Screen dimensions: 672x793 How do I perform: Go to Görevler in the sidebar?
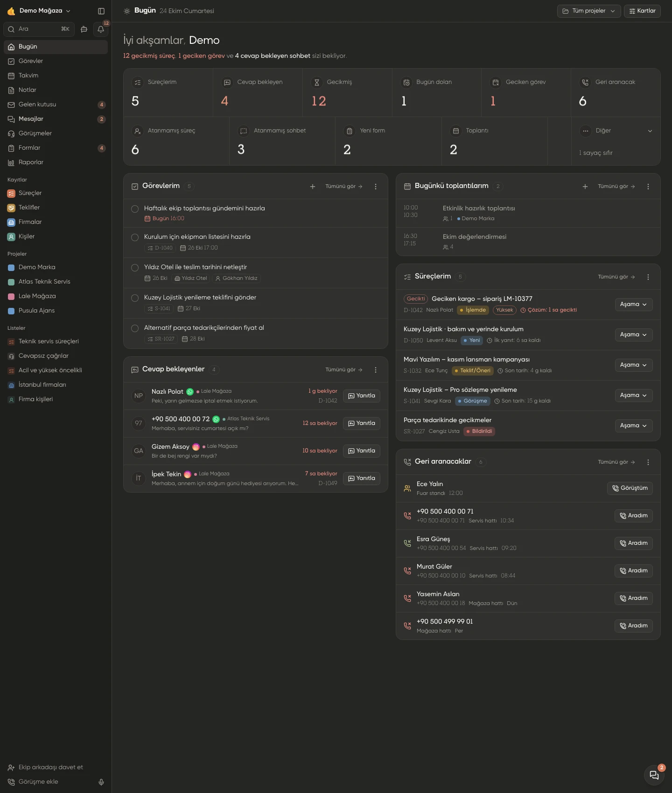[56, 61]
